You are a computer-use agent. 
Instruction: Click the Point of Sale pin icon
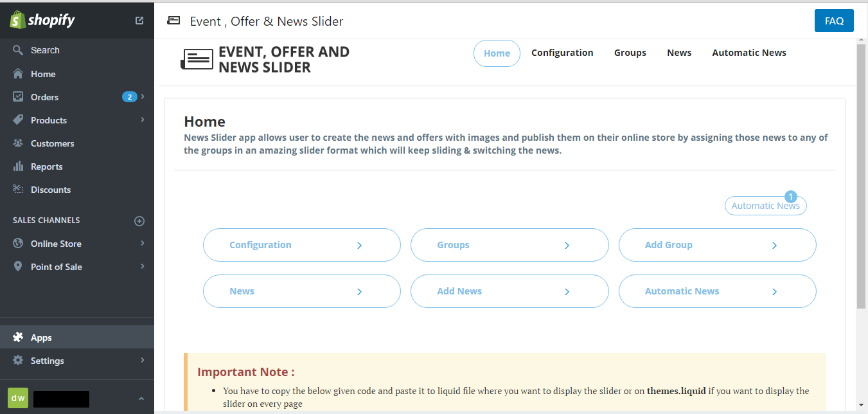point(18,267)
